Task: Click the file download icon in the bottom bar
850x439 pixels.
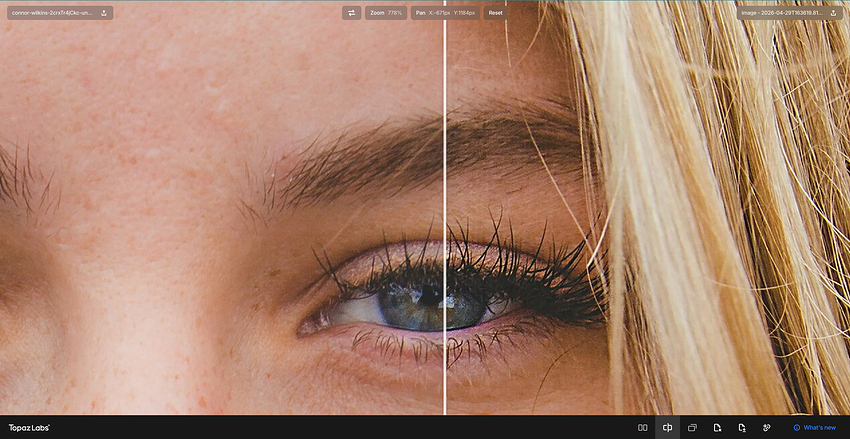Action: tap(742, 428)
